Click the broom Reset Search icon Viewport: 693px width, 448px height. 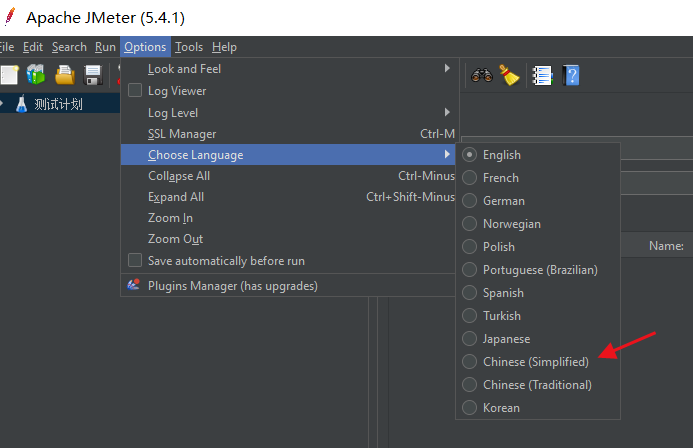(x=509, y=75)
